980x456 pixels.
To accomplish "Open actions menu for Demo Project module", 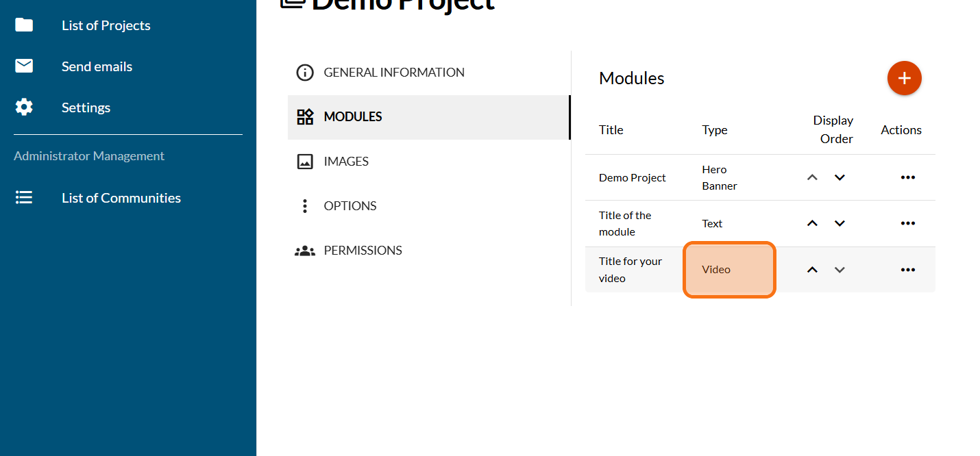I will pos(907,177).
